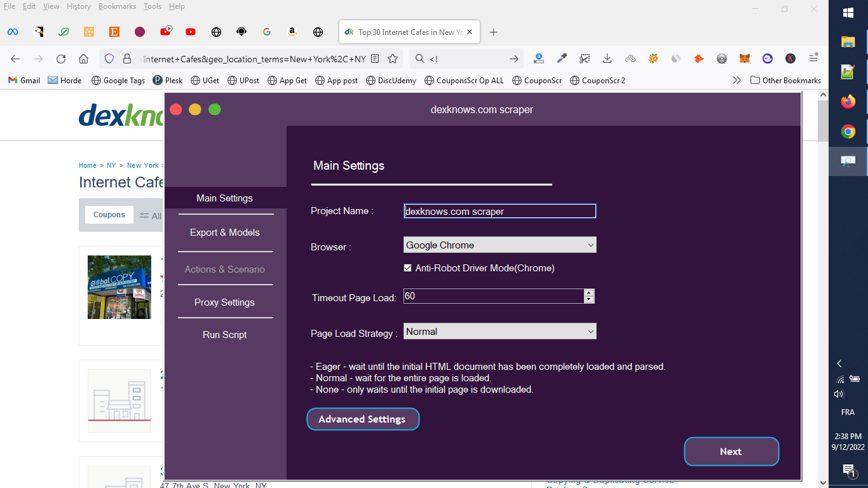The image size is (868, 488).
Task: Click the green traffic light in scraper window
Action: pyautogui.click(x=215, y=109)
